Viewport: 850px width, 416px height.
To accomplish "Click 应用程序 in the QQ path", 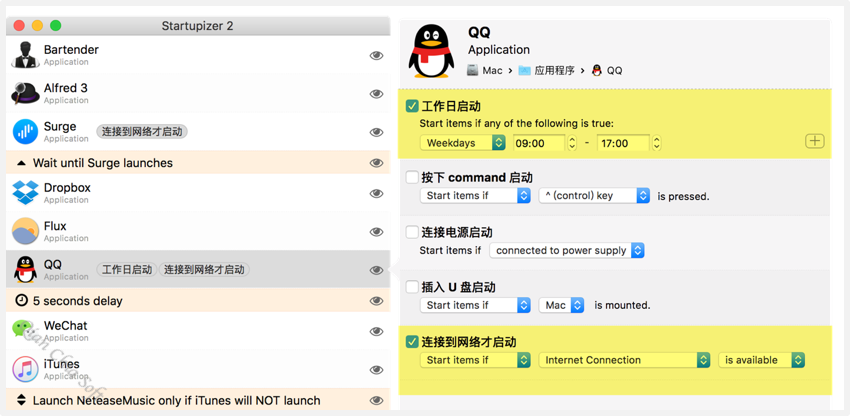I will (554, 71).
